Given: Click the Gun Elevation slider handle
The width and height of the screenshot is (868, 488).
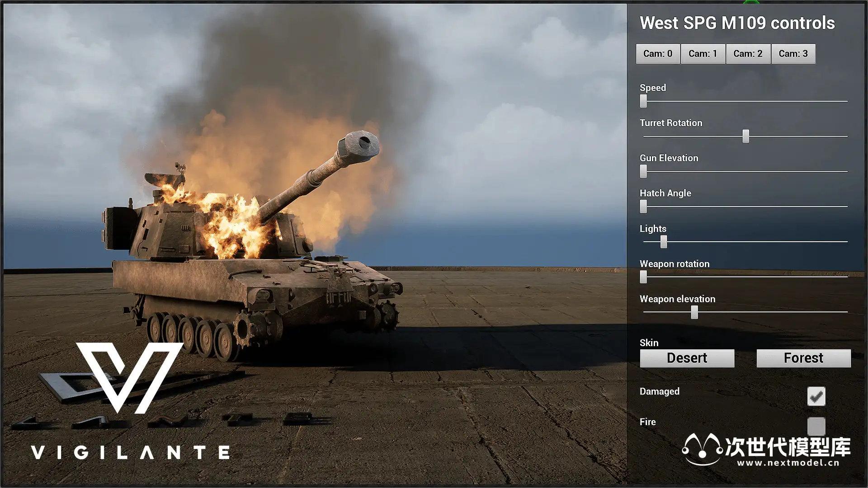Looking at the screenshot, I should (x=643, y=171).
